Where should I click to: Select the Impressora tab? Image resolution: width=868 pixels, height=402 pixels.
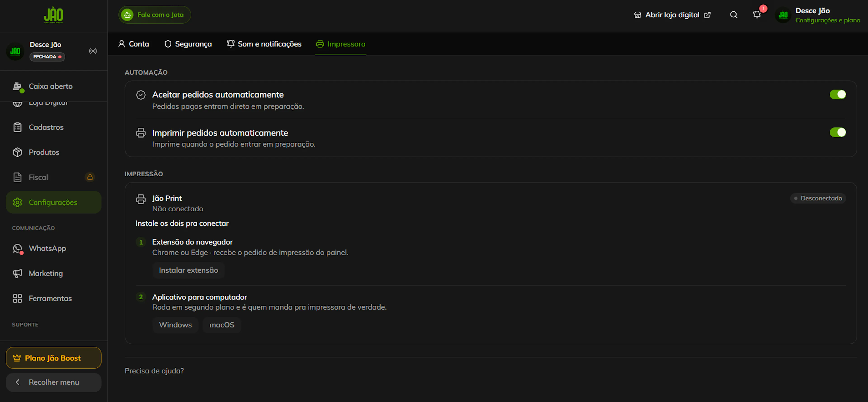click(x=341, y=44)
